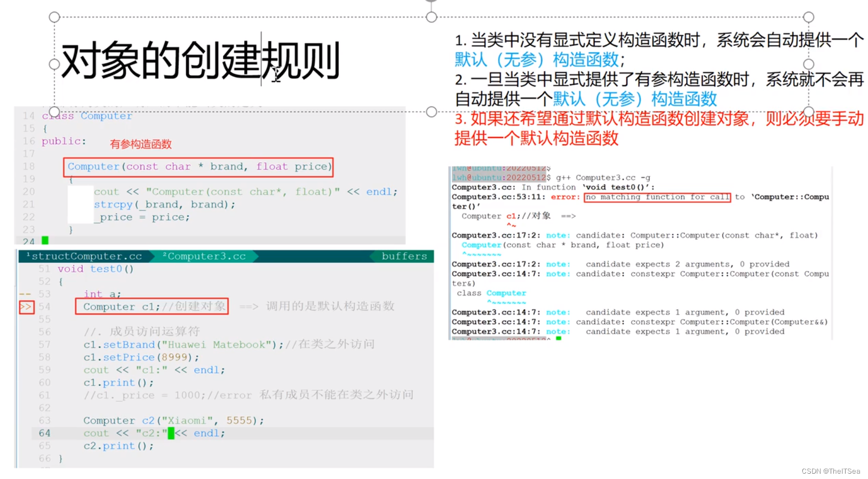Click the code line c1.setBrand("Huawei Matebook");
Image resolution: width=868 pixels, height=479 pixels.
point(184,345)
